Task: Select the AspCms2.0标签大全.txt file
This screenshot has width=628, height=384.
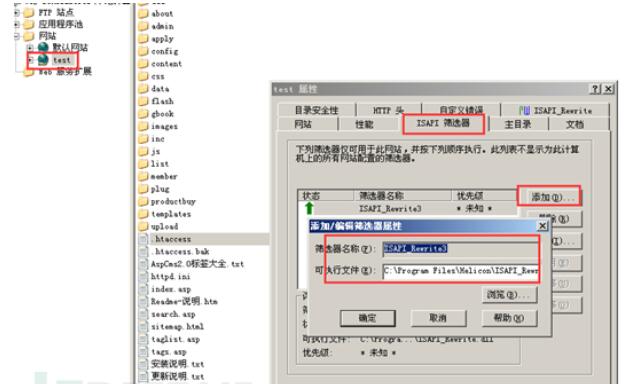Action: pos(197,264)
